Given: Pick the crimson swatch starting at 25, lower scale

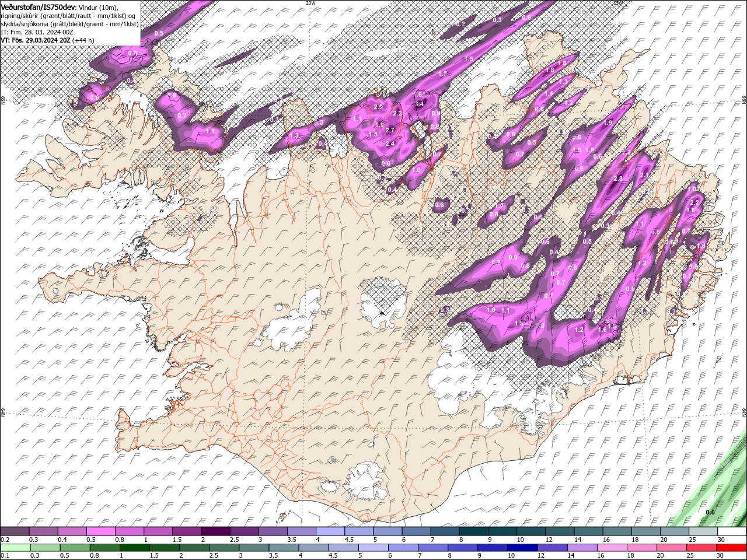Looking at the screenshot, I should point(700,547).
